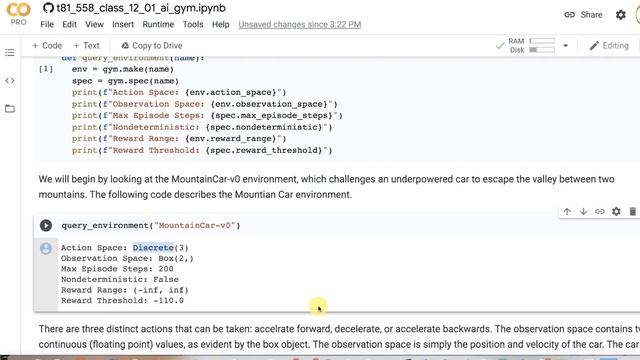
Task: Click the Disk usage bar
Action: pos(542,50)
